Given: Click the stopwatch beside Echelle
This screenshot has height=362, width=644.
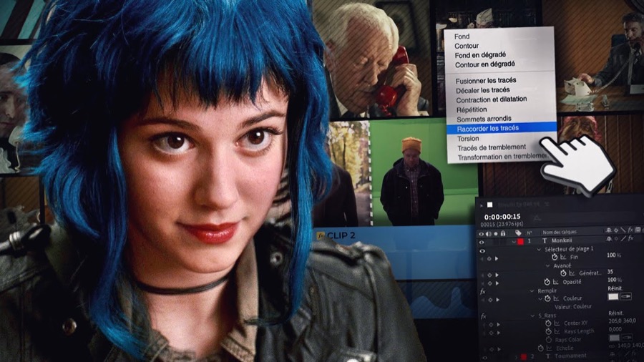Looking at the screenshot, I should click(541, 348).
